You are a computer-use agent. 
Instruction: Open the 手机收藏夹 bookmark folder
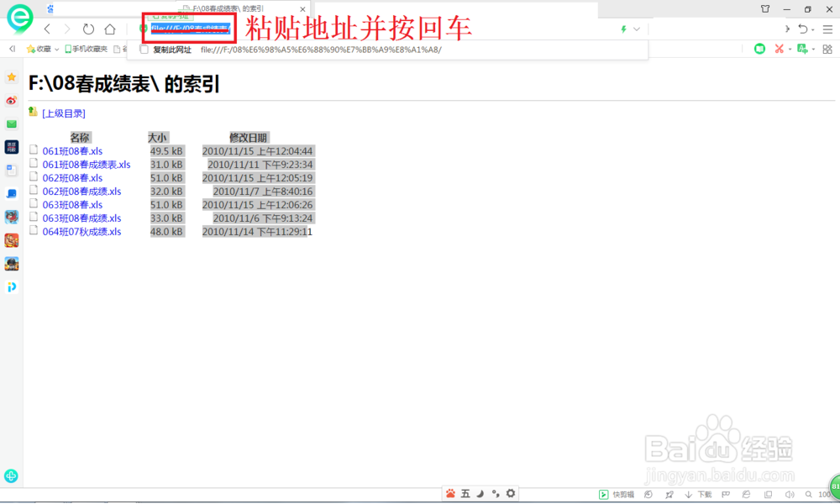point(86,49)
